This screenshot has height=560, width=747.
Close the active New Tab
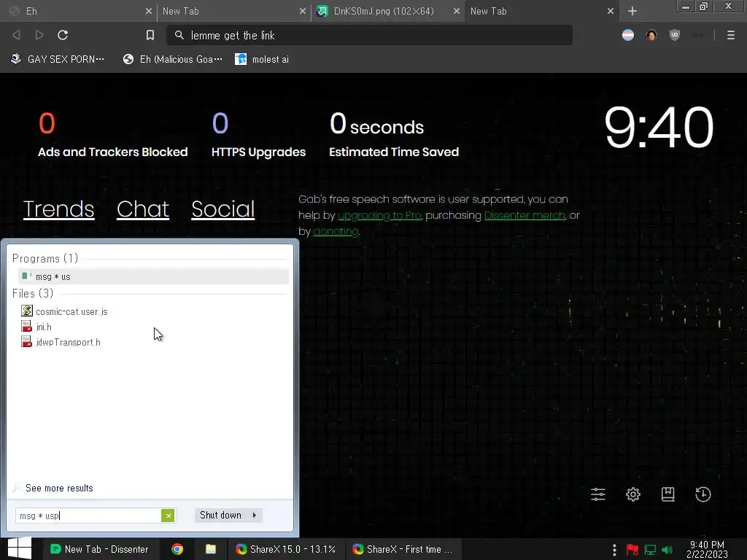point(611,11)
